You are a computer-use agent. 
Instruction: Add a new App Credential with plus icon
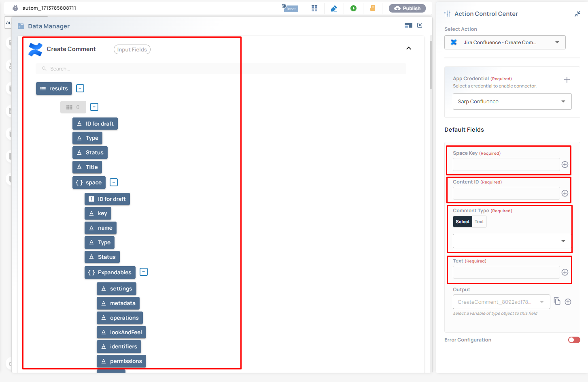[567, 80]
